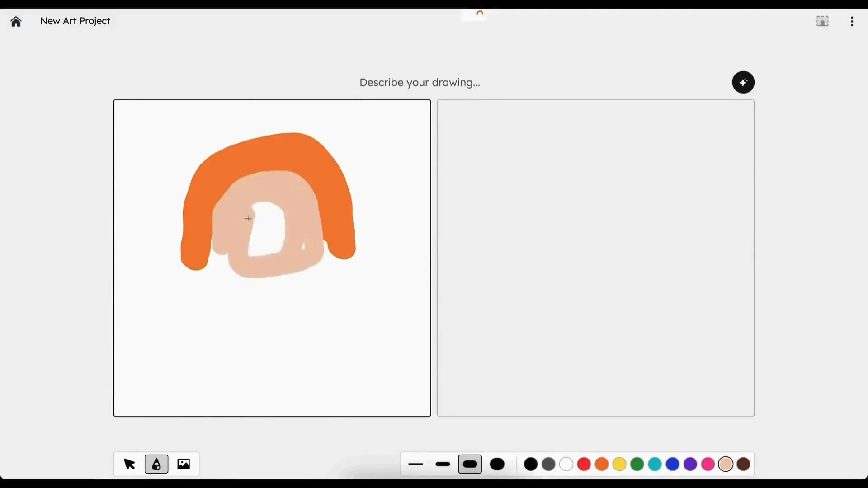The width and height of the screenshot is (868, 488).
Task: Pick the dark gray color swatch
Action: 548,465
